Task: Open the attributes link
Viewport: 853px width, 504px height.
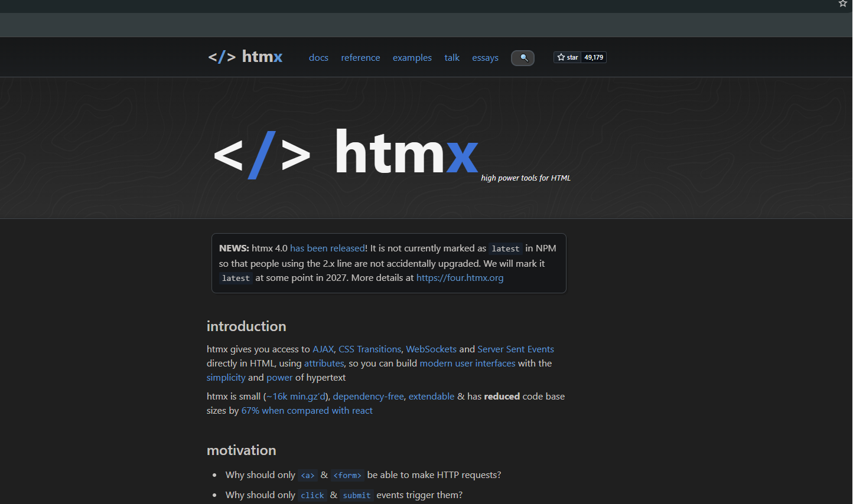Action: click(324, 364)
